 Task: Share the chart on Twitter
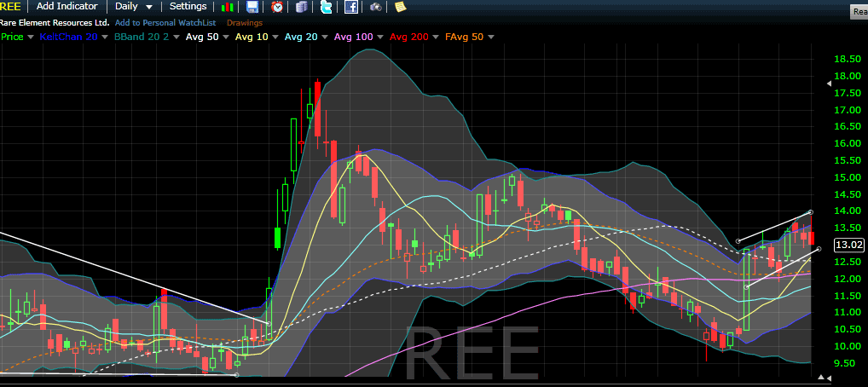click(327, 7)
